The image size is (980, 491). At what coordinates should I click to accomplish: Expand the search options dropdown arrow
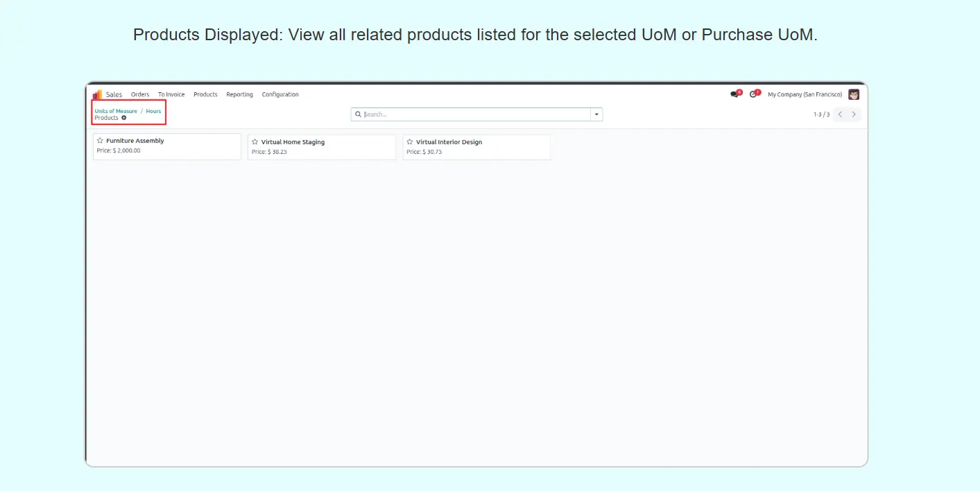[x=596, y=114]
